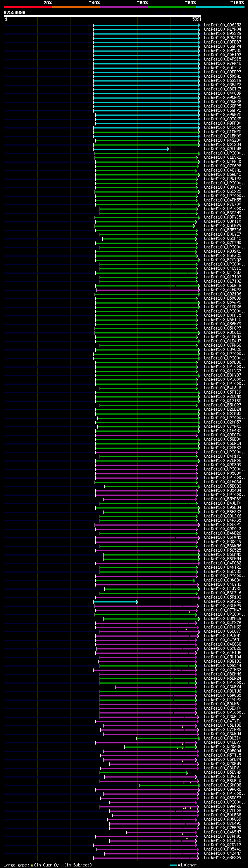The height and width of the screenshot is (868, 248).
Task: Open hit UniRef100_B9PMK6
Action: [222, 807]
